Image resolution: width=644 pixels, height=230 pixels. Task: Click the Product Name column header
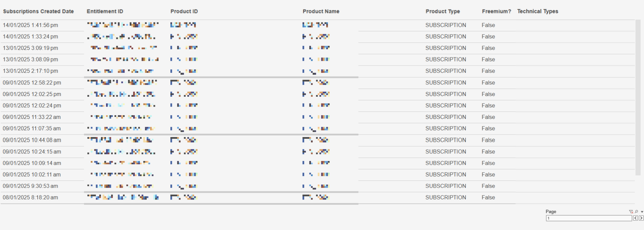[x=321, y=11]
